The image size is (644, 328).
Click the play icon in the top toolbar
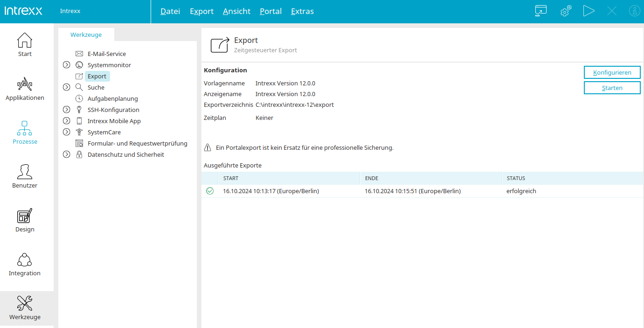tap(589, 11)
